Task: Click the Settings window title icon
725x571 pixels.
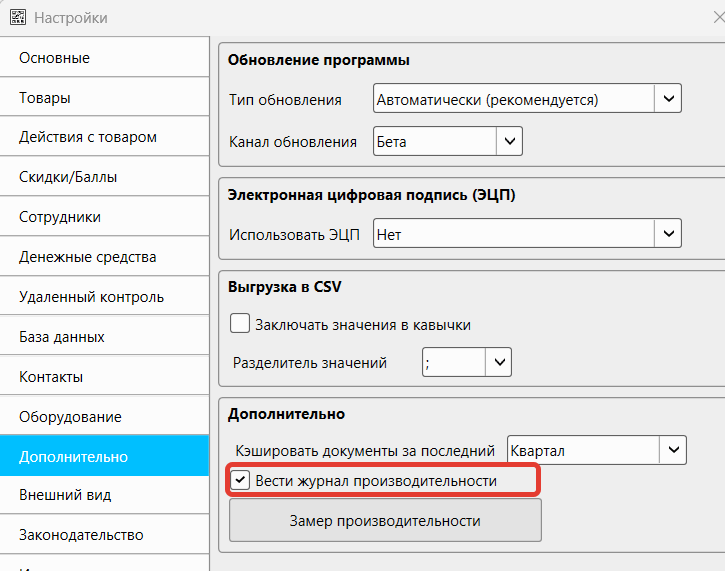Action: pos(17,18)
